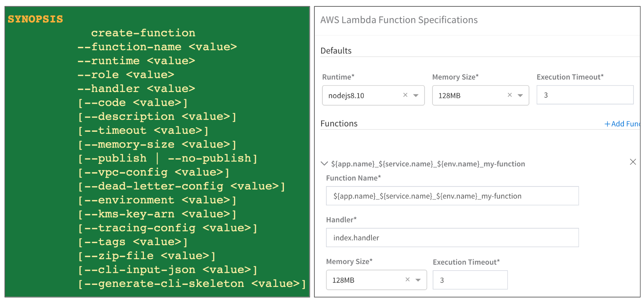Click the function's Execution Timeout field
644x303 pixels.
[470, 280]
